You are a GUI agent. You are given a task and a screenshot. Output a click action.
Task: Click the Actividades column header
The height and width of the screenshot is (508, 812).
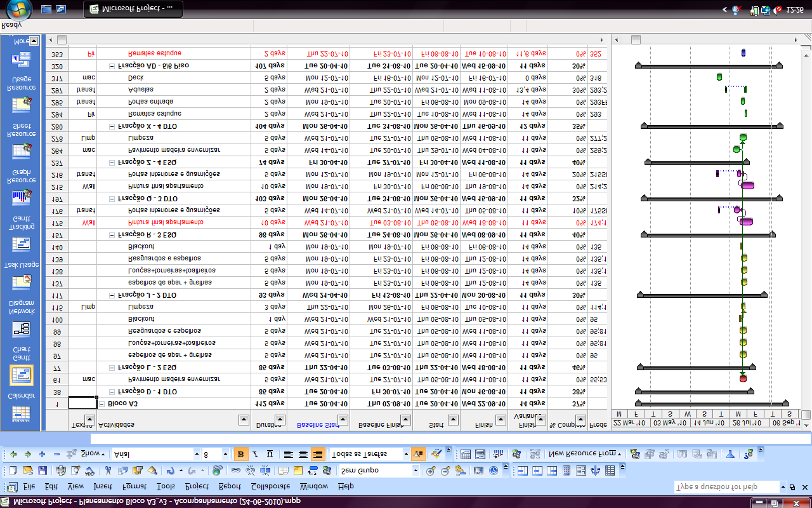174,420
